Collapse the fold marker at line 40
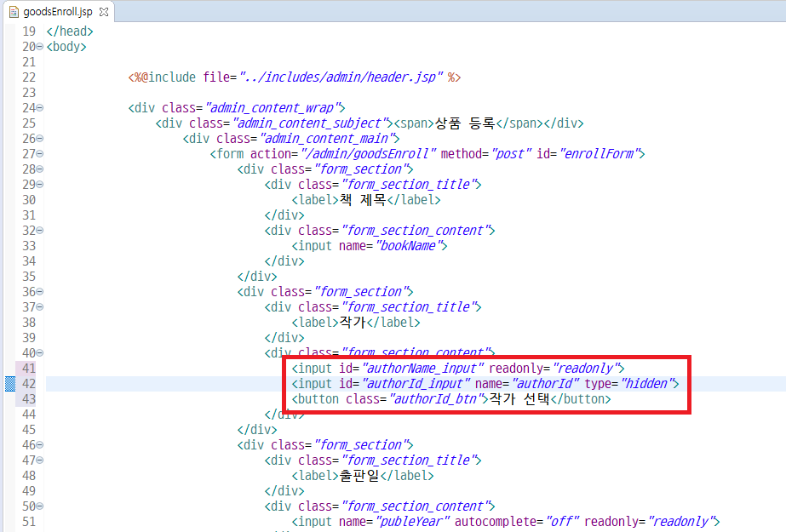The width and height of the screenshot is (786, 532). pos(40,353)
